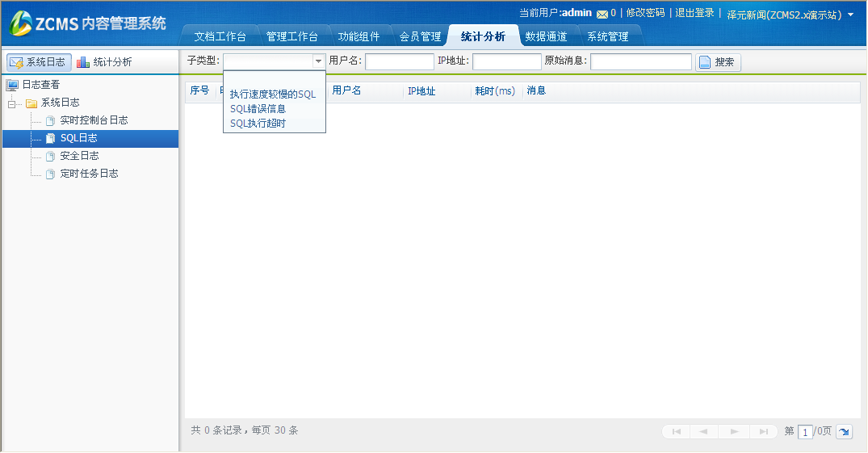Choose SQL错误信息 from the list
The width and height of the screenshot is (868, 453).
258,109
